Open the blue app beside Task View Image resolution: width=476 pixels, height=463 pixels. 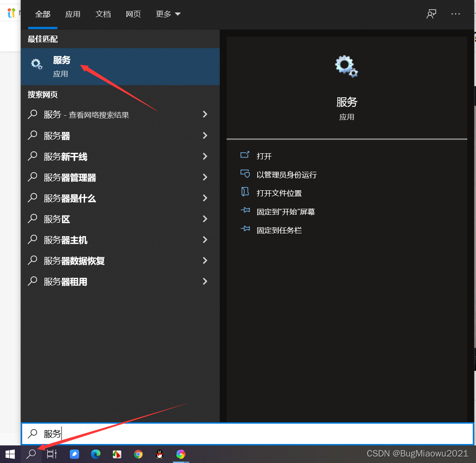[x=74, y=454]
